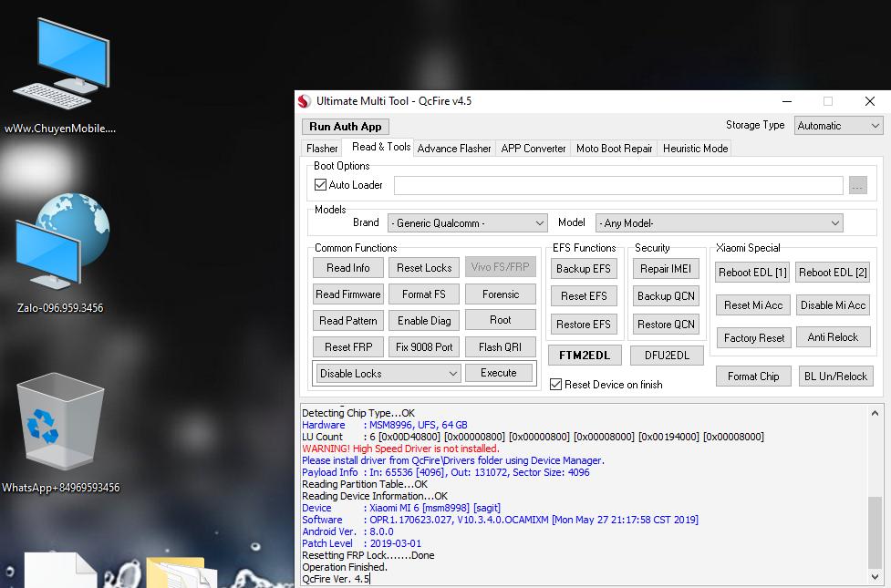Click the Xiaomi MI 6 device log line
The image size is (891, 588).
pos(401,508)
